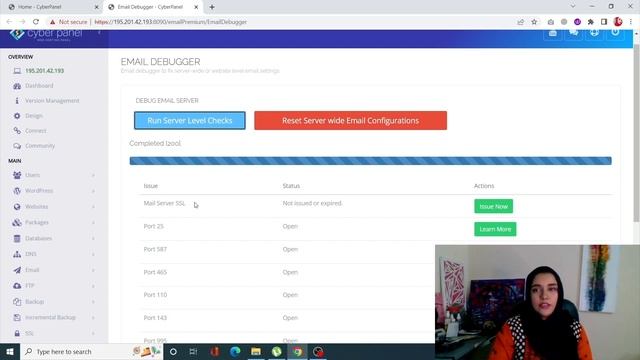Expand the WordPress submenu arrow
The width and height of the screenshot is (640, 360).
[93, 191]
